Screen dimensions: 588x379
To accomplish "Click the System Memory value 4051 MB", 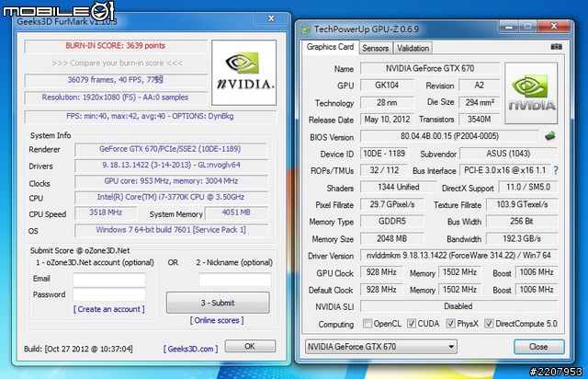I will tap(236, 213).
